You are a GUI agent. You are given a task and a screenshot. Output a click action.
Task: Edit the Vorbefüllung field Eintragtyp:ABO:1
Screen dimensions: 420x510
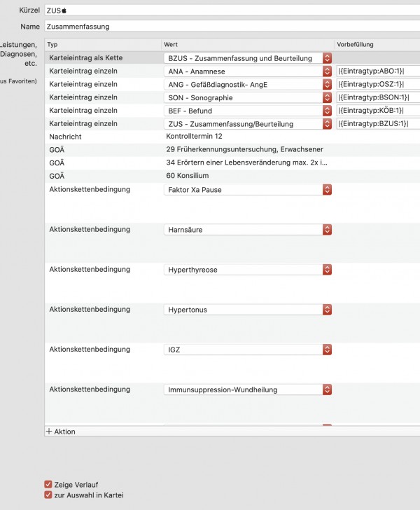pyautogui.click(x=378, y=71)
